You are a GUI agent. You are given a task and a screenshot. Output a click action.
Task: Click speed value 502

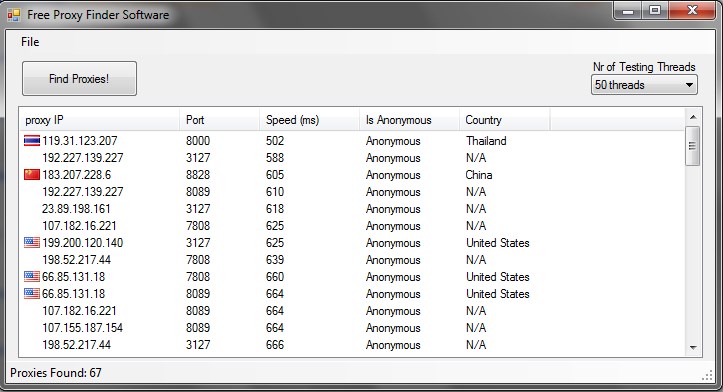(275, 141)
